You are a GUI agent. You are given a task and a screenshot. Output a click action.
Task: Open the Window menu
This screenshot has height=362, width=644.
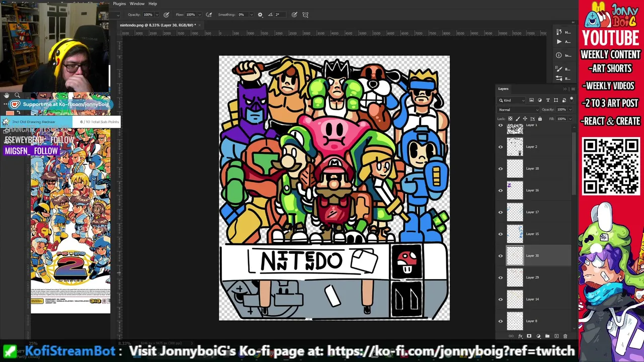click(137, 4)
